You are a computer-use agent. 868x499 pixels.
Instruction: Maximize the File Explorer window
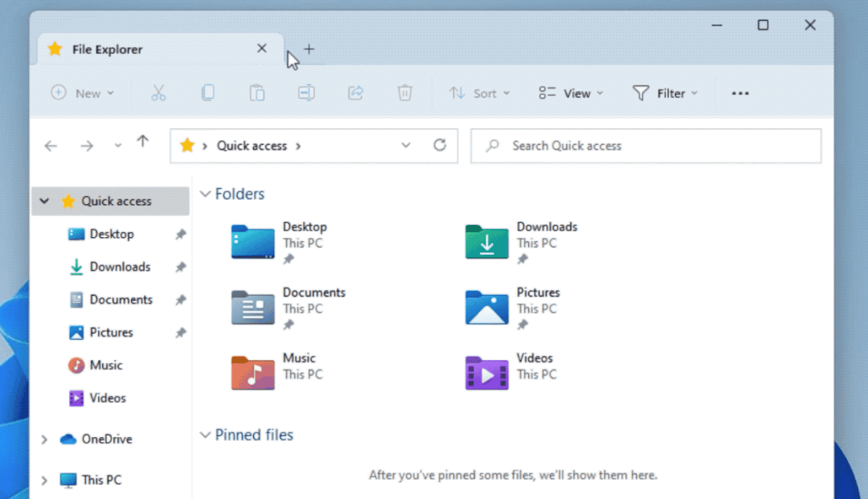click(764, 25)
